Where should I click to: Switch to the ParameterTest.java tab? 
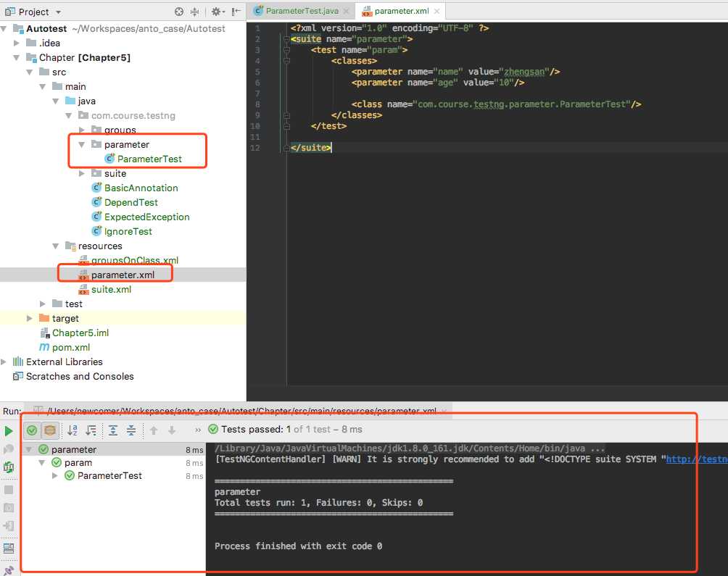coord(302,11)
